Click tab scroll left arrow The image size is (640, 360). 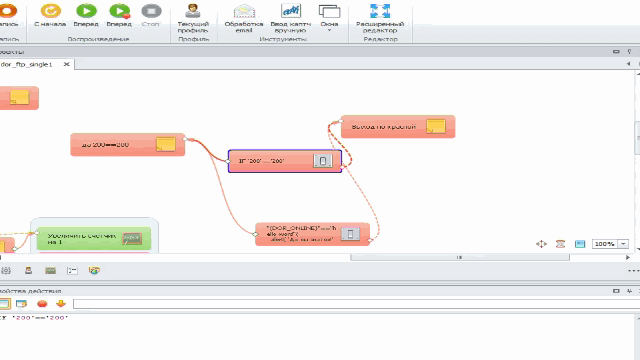click(628, 64)
